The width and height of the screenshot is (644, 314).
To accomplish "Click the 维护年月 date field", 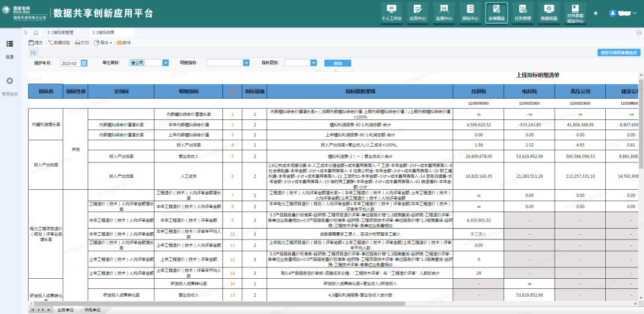I will coord(70,63).
